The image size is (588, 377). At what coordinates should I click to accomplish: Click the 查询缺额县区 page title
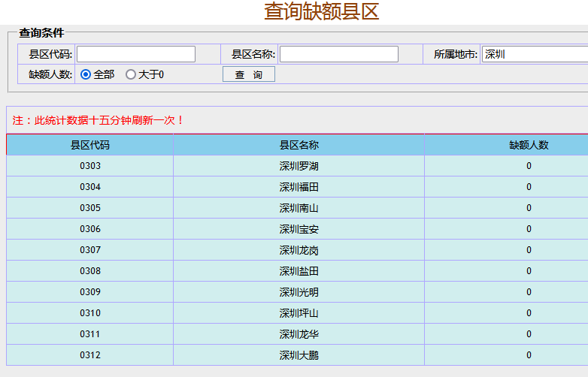tap(322, 11)
